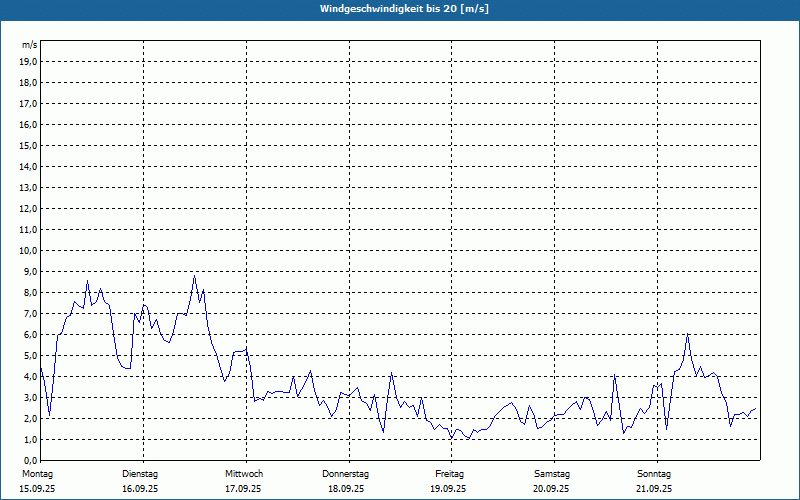The image size is (800, 500).
Task: Click the 10,0 value on the y-axis
Action: pos(28,250)
